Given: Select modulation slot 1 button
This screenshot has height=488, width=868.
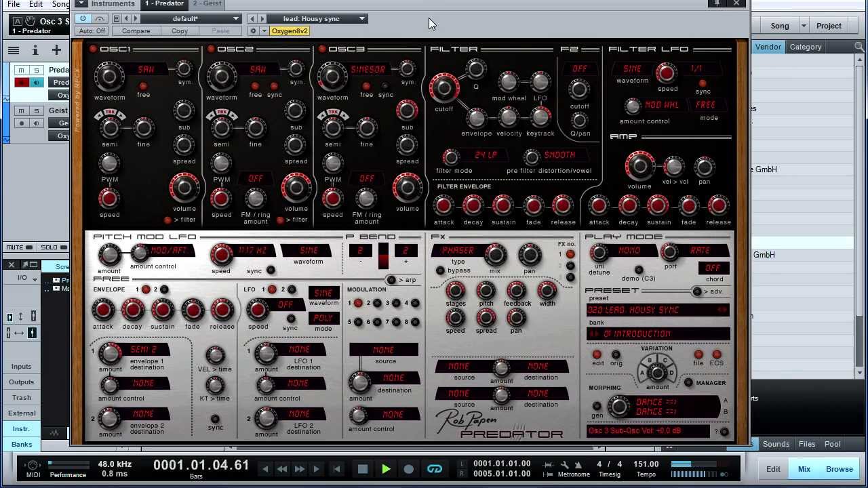Looking at the screenshot, I should click(x=358, y=304).
